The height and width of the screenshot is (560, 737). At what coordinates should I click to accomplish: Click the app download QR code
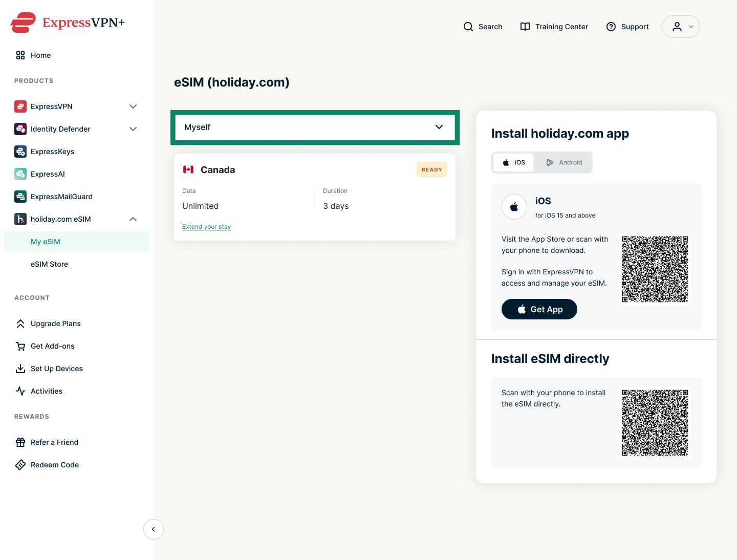pos(655,269)
